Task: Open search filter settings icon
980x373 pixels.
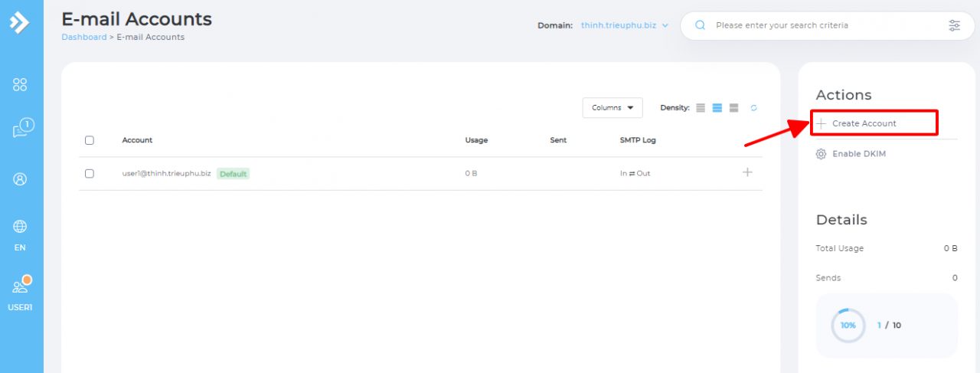Action: [954, 25]
